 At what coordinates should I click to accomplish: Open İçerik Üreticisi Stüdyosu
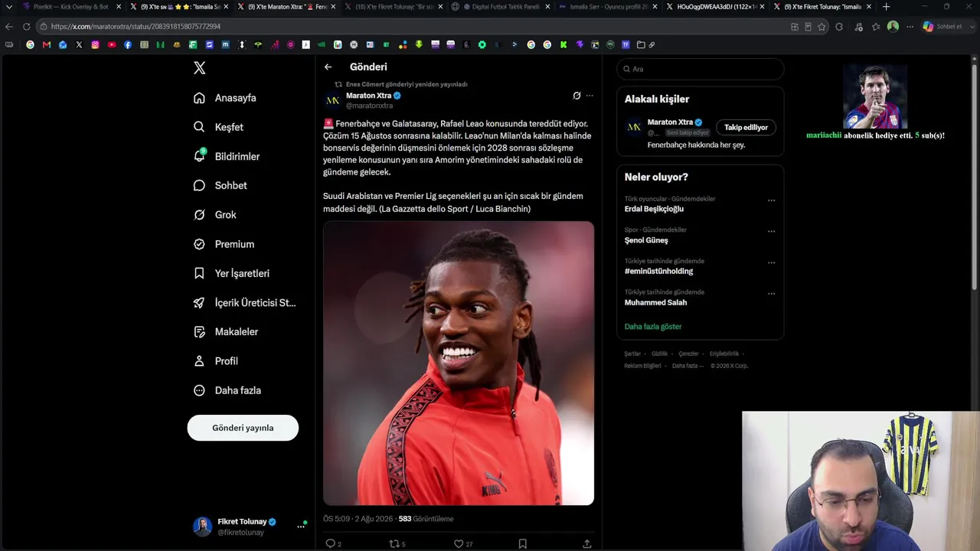coord(245,302)
